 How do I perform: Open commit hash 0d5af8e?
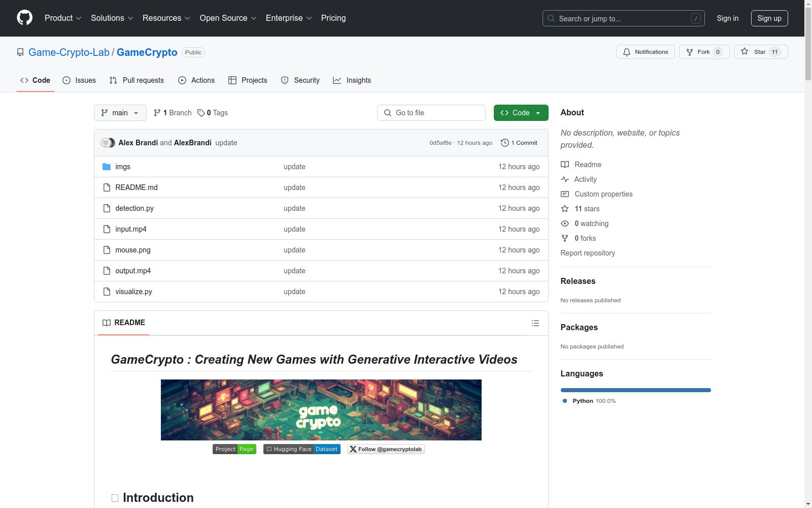point(441,143)
